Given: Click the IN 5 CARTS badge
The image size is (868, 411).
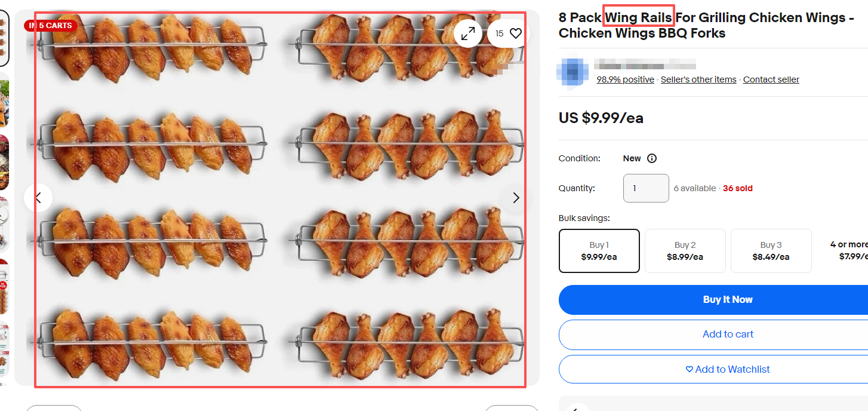Looking at the screenshot, I should click(x=51, y=25).
